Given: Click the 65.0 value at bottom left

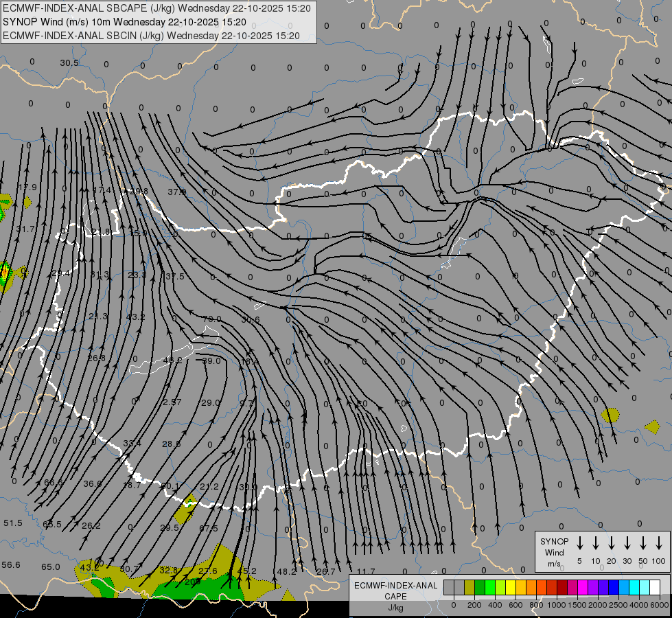Looking at the screenshot, I should (51, 567).
